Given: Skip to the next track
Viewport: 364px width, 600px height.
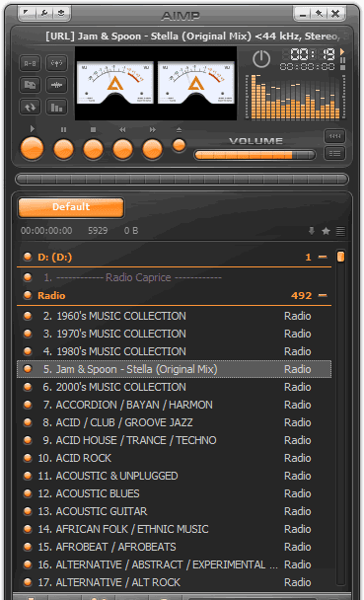Looking at the screenshot, I should coord(153,149).
